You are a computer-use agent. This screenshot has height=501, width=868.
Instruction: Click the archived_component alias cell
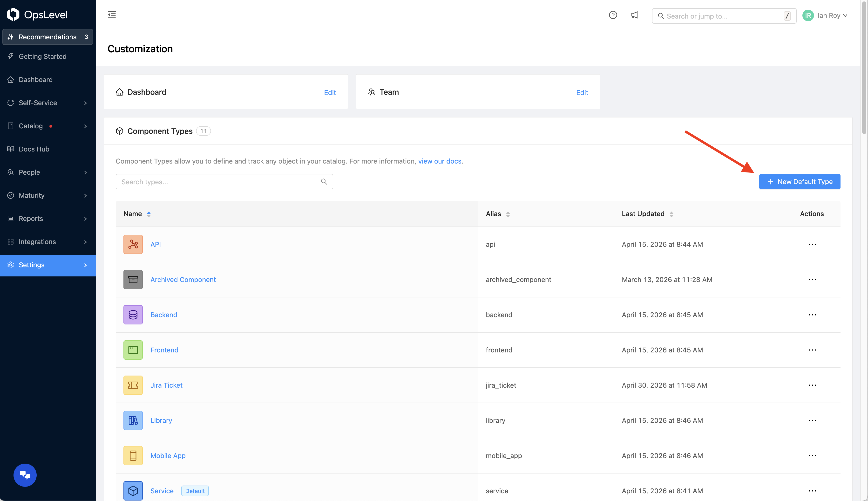pyautogui.click(x=518, y=279)
